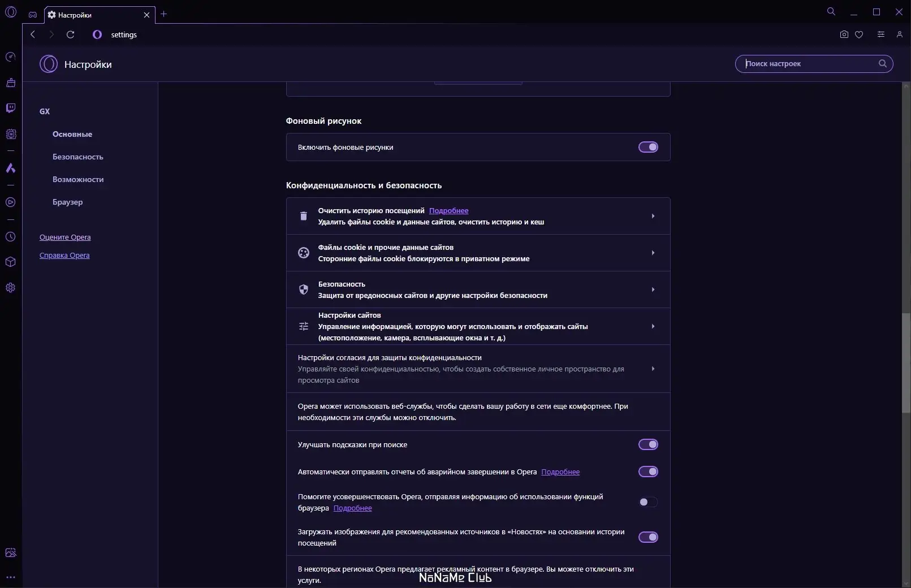Open Подробнее link for crash reports

(x=560, y=472)
